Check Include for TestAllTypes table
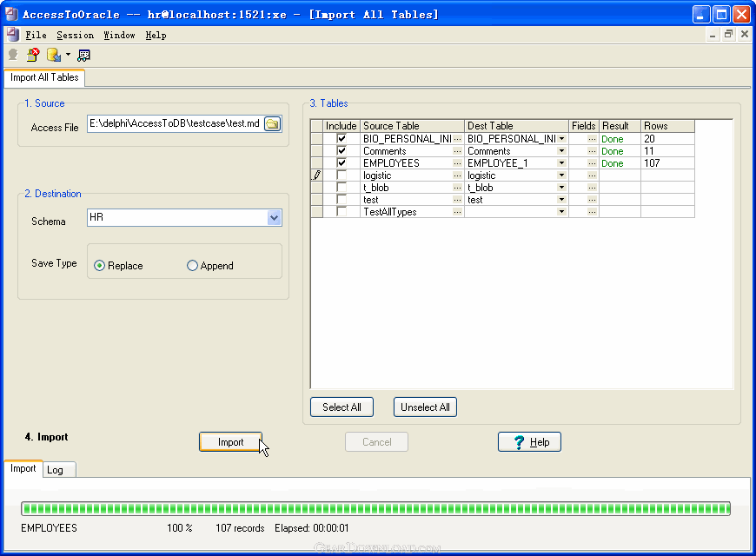 coord(342,211)
